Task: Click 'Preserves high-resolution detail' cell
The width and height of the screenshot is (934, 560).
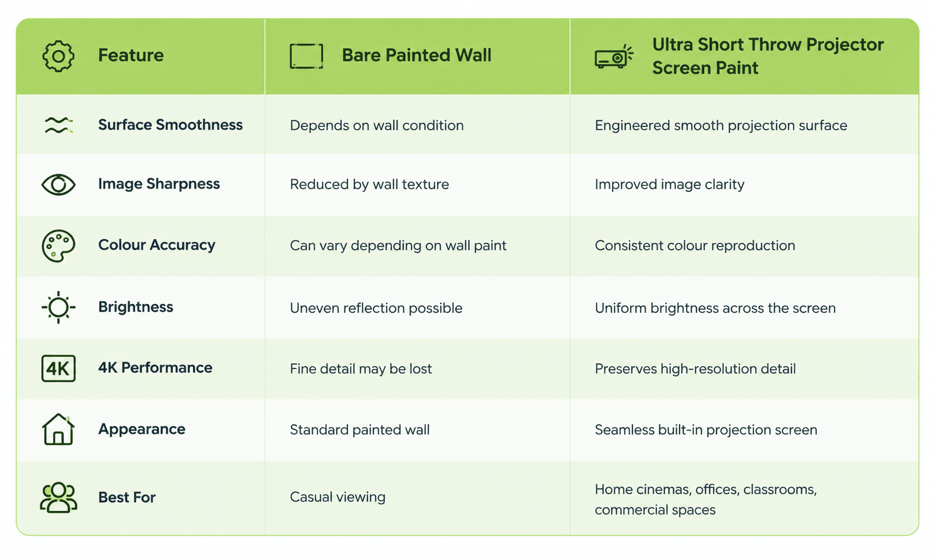Action: pos(695,369)
